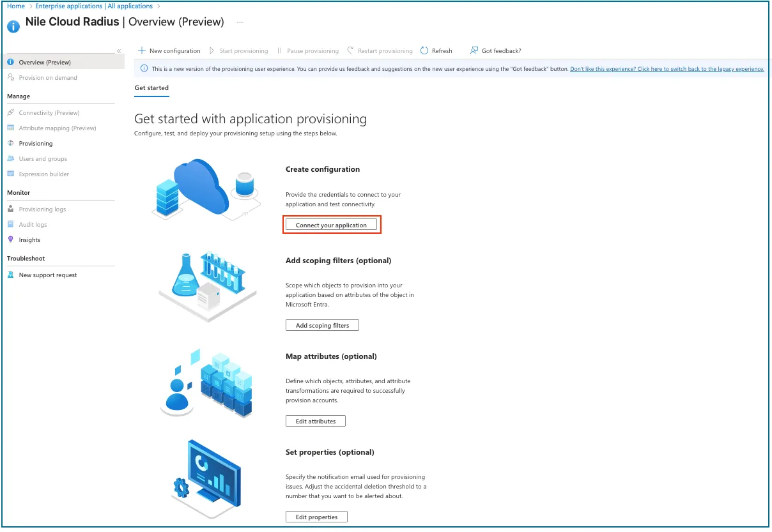Click the Audit logs icon
The image size is (772, 532).
point(11,224)
